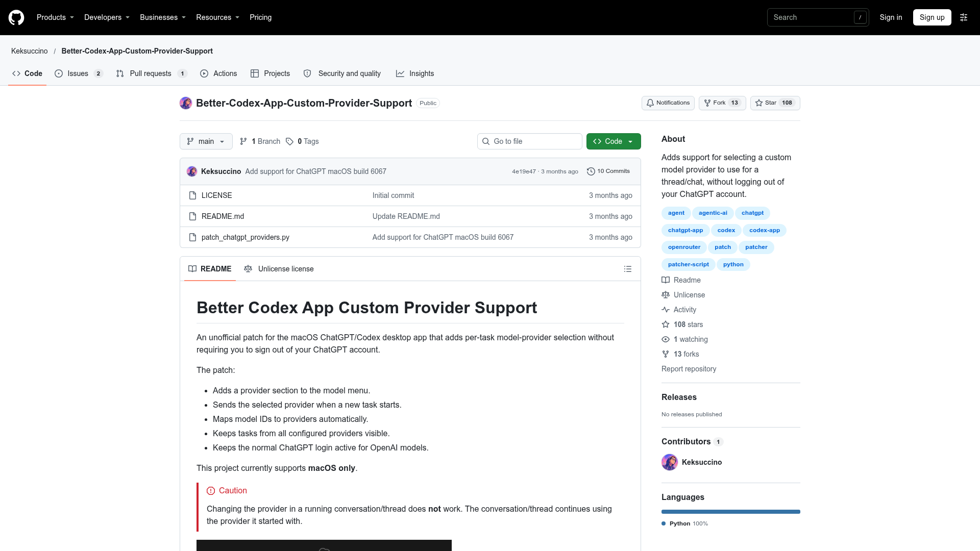980x551 pixels.
Task: Click the Report repository link
Action: pos(689,369)
